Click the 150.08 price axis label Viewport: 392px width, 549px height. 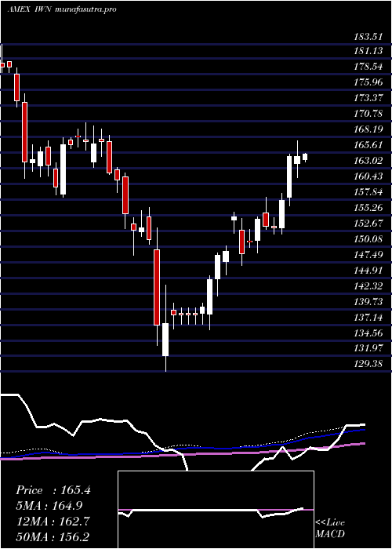click(x=368, y=239)
